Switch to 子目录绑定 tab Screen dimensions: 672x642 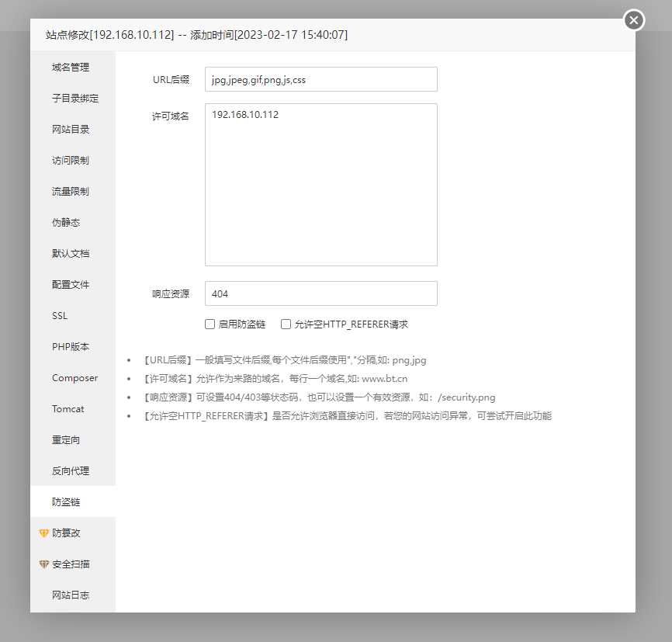tap(74, 99)
